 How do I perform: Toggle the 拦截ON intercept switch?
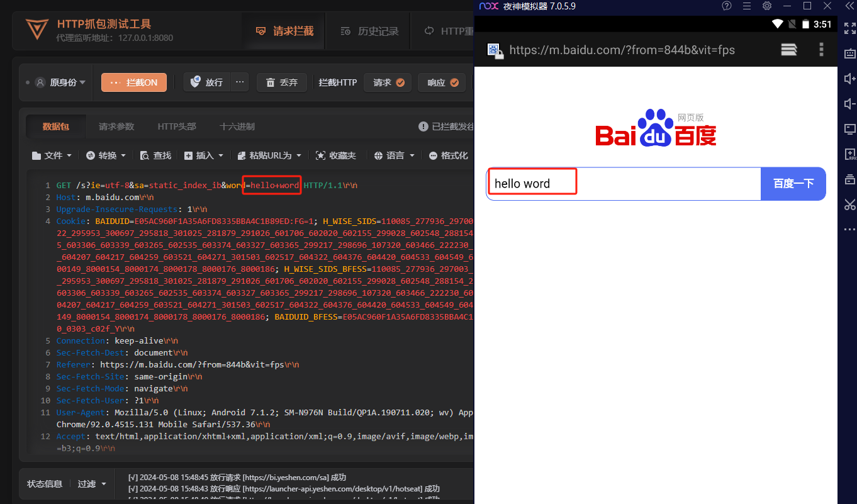(x=134, y=82)
